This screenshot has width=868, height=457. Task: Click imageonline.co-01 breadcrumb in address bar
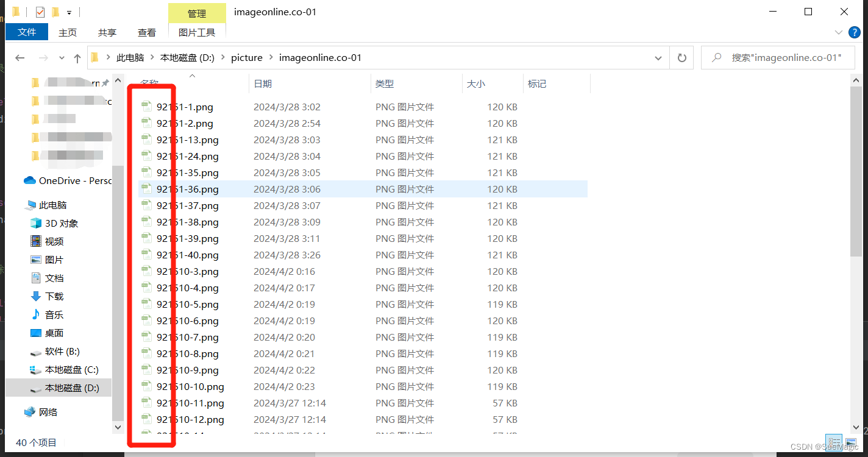(321, 58)
